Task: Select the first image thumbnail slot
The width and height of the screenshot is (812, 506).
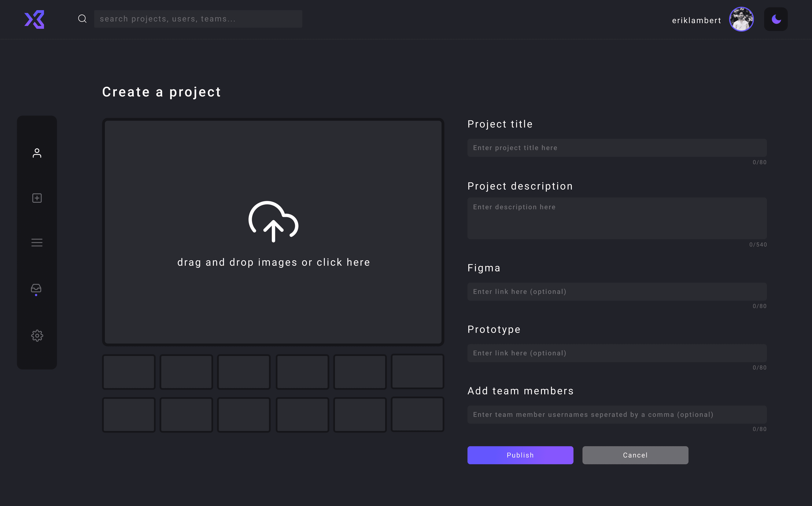Action: (x=129, y=371)
